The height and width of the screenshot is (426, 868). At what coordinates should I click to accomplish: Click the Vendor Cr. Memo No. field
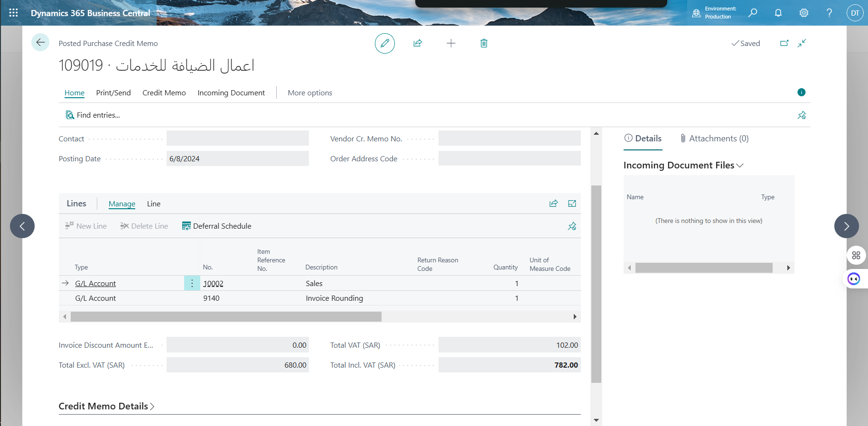click(510, 138)
